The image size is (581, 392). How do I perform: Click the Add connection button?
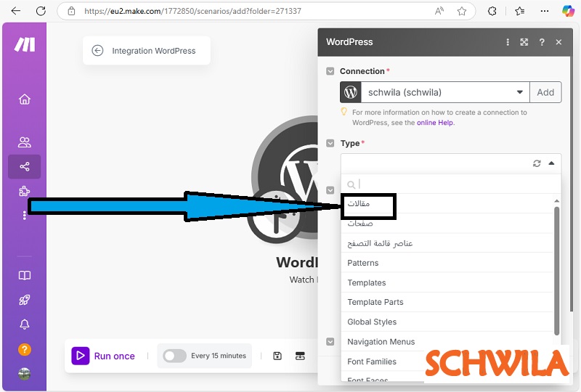[x=545, y=92]
